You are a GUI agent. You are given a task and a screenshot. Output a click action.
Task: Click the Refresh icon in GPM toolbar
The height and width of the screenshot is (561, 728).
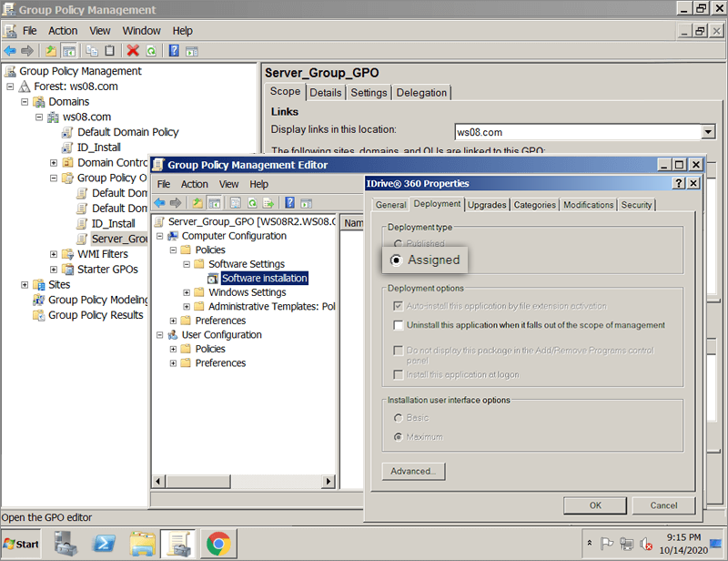[150, 51]
